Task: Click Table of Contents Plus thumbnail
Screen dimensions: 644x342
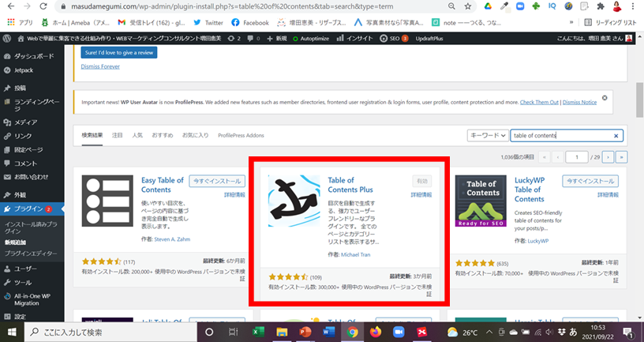Action: (294, 201)
